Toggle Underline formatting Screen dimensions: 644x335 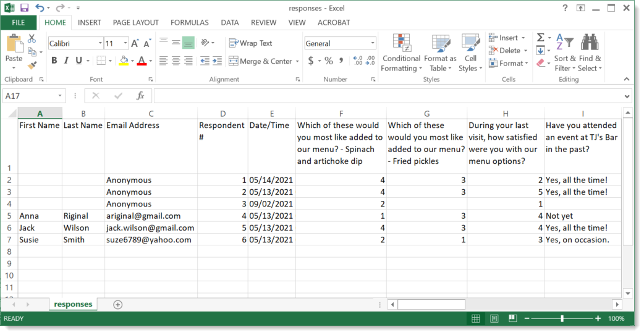click(x=79, y=61)
